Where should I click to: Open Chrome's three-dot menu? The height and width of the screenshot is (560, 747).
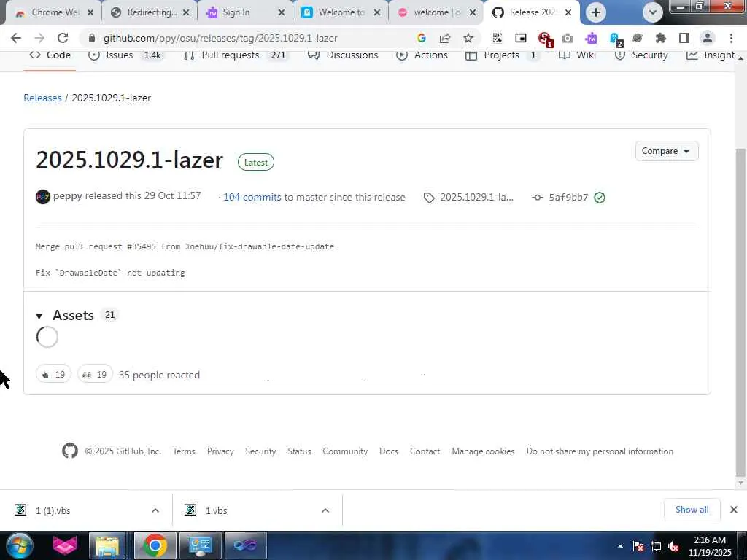731,38
